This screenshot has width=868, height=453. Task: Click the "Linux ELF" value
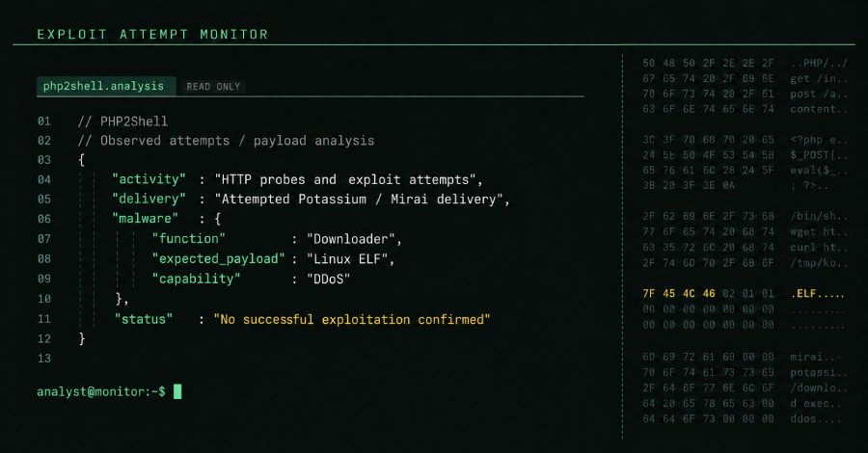pos(347,259)
